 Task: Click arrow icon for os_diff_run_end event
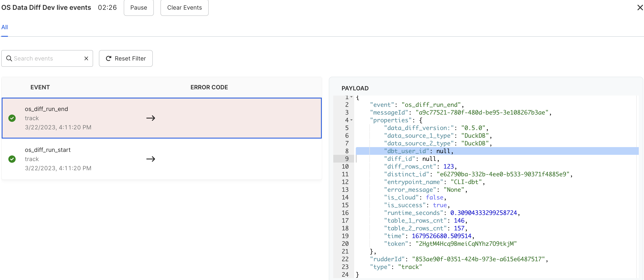150,118
